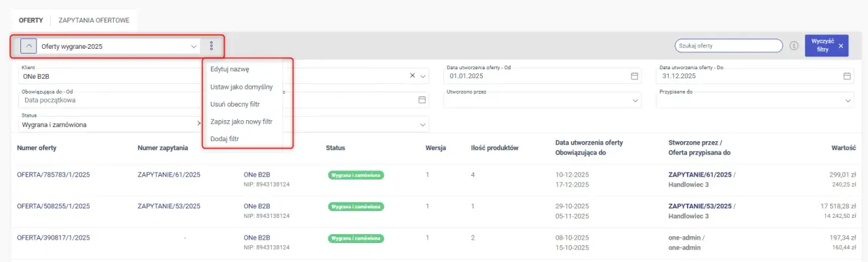Open calendar for creation date Do field
This screenshot has height=262, width=868.
tap(847, 76)
